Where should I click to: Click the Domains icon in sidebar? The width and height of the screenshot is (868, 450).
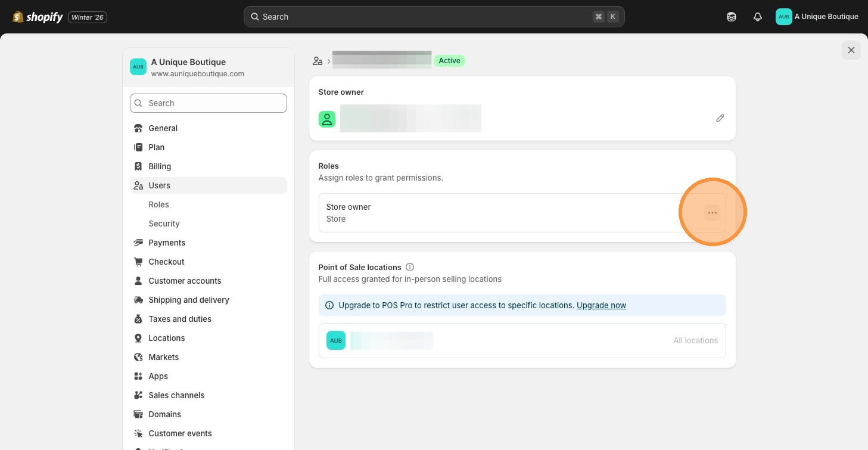[138, 414]
